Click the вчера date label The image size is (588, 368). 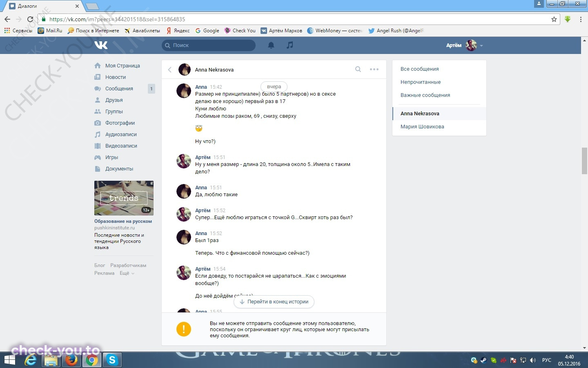click(x=274, y=87)
